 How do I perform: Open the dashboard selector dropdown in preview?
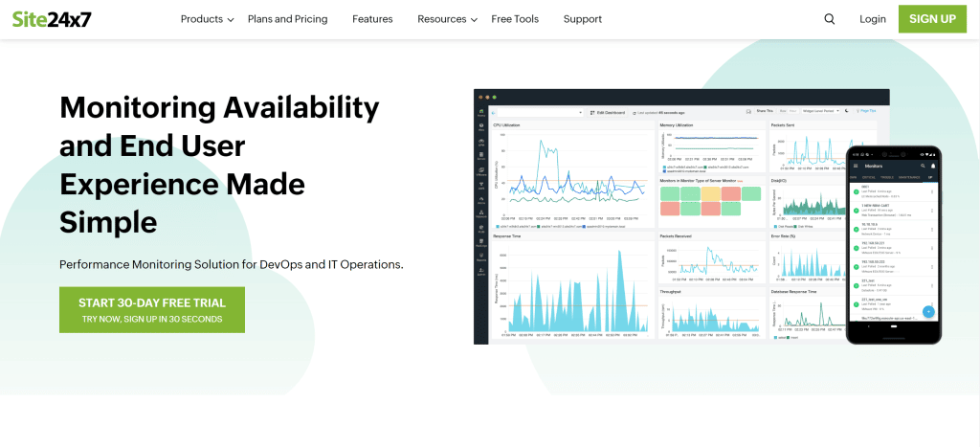(540, 113)
